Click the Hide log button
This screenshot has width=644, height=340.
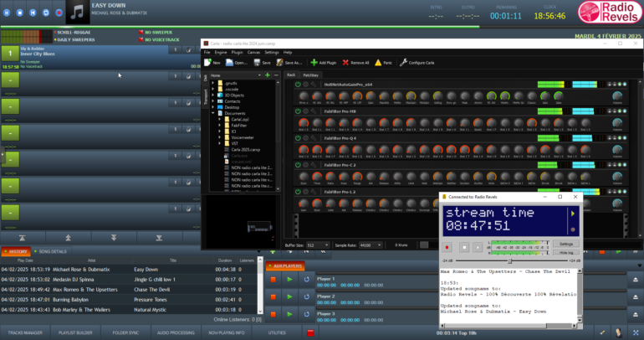coord(566,252)
